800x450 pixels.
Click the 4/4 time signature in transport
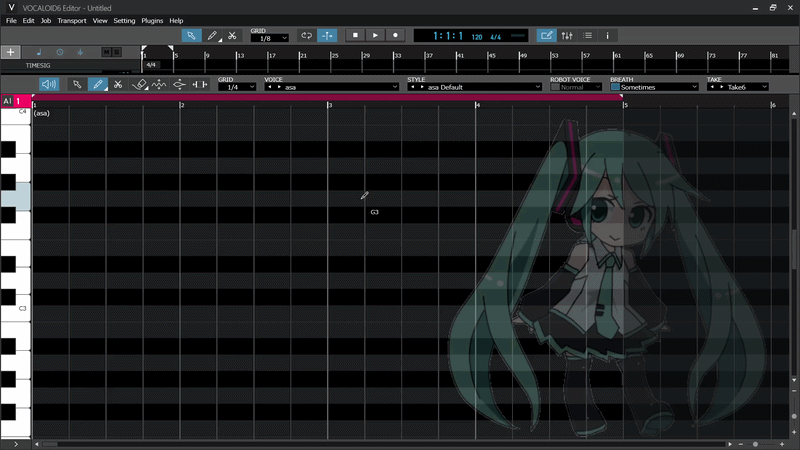(495, 37)
